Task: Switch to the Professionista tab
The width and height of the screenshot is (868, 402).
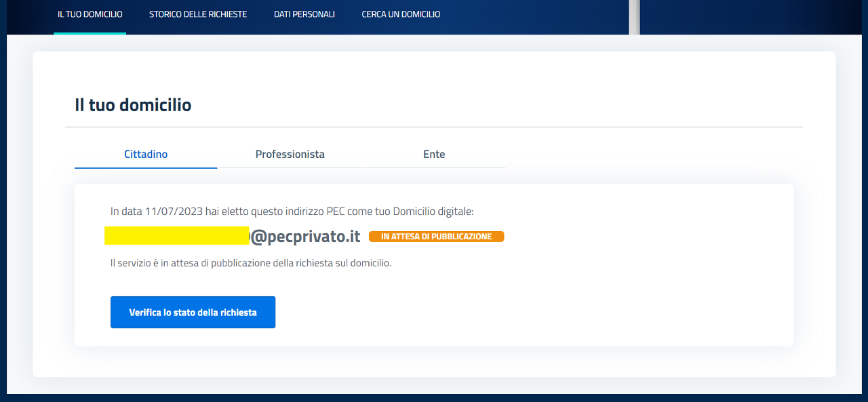Action: [x=290, y=155]
